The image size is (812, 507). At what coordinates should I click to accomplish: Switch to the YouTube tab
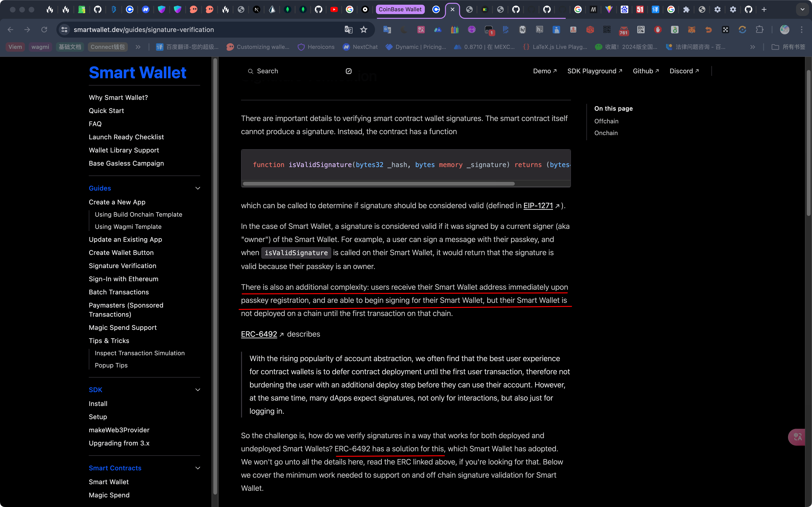pyautogui.click(x=334, y=9)
